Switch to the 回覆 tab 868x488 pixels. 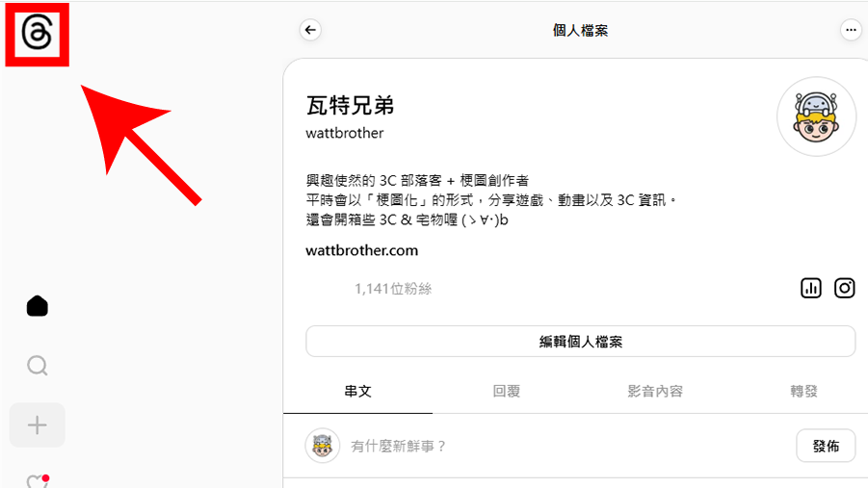(507, 392)
